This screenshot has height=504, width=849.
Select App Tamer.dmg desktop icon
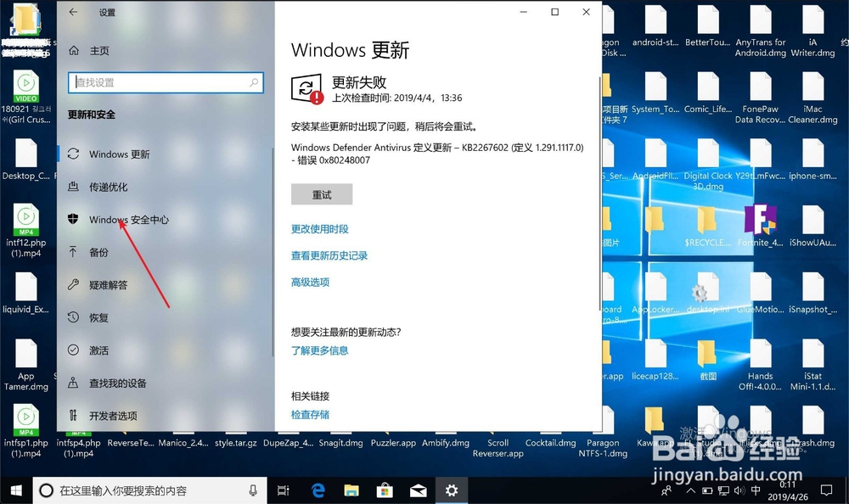tap(26, 365)
